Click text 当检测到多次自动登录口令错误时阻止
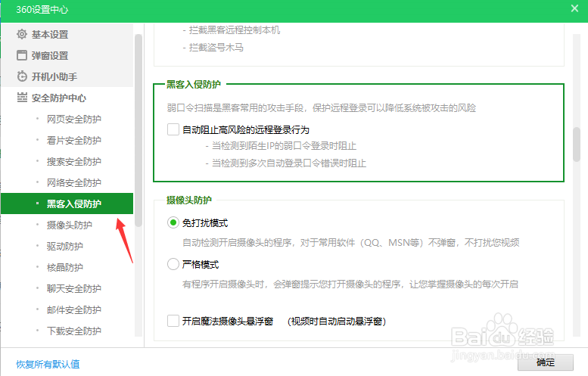The image size is (588, 376). 289,163
